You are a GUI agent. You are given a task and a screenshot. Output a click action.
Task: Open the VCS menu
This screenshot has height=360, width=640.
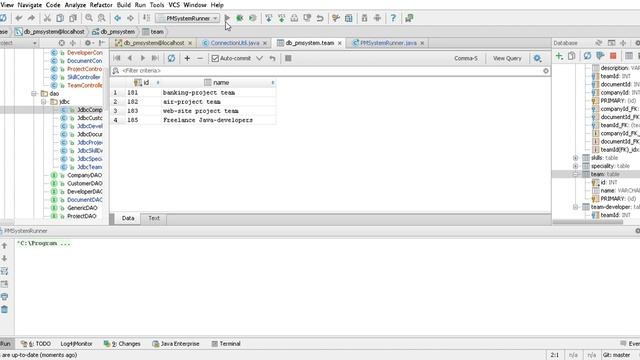tap(174, 5)
